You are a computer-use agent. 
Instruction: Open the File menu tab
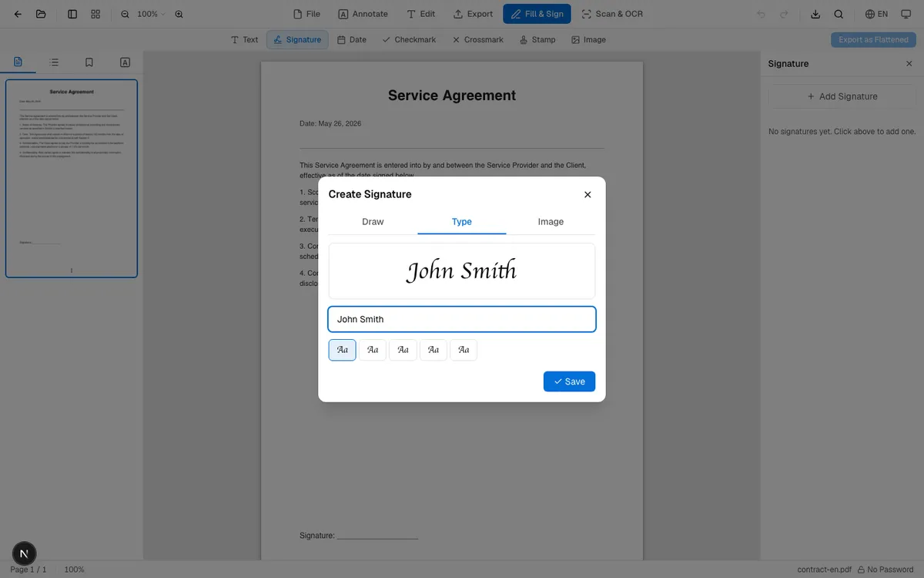coord(306,14)
